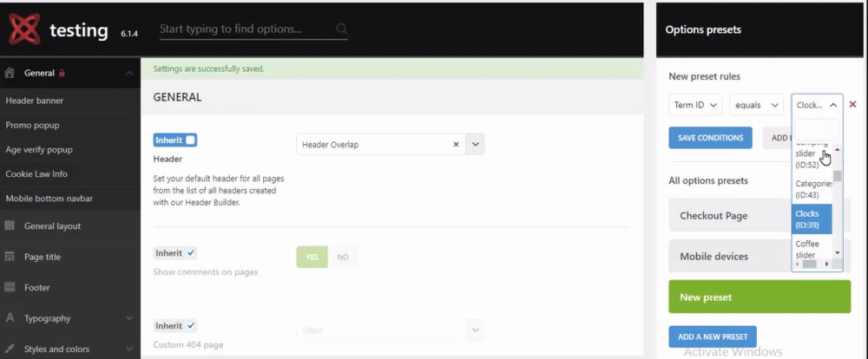Choose Coffee slider option from list
This screenshot has height=359, width=868.
click(x=812, y=250)
